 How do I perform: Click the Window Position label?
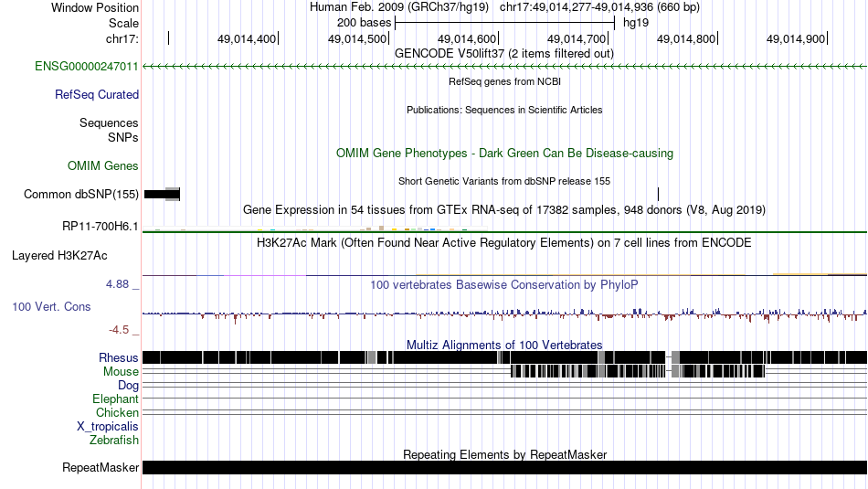95,7
